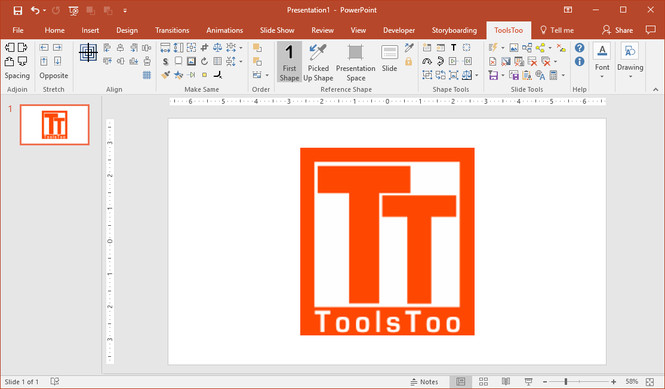Click the Save icon in quick access toolbar
Screen dimensions: 665x389
click(17, 10)
